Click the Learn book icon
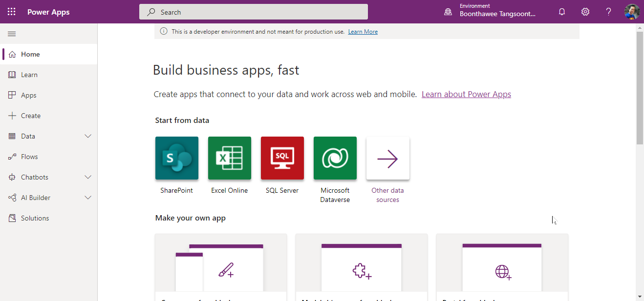Image resolution: width=644 pixels, height=301 pixels. click(12, 75)
